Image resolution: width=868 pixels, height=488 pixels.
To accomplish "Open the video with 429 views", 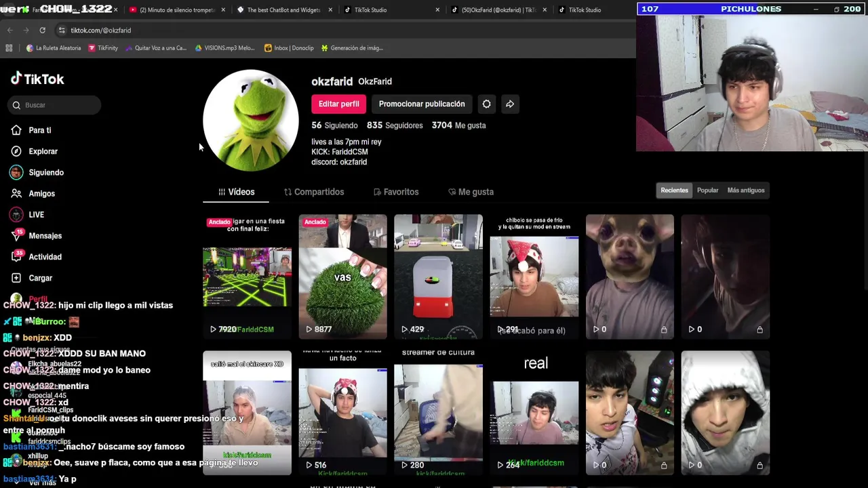I will pos(438,277).
